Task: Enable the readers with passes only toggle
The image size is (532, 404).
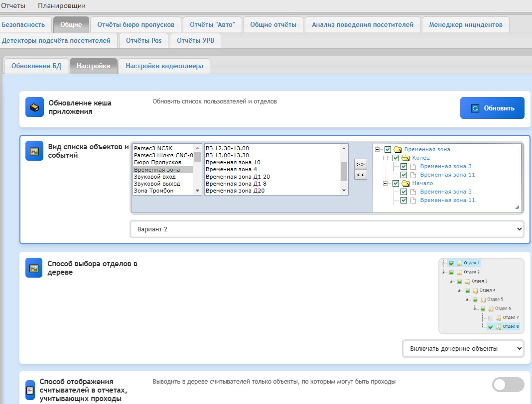Action: pyautogui.click(x=508, y=385)
